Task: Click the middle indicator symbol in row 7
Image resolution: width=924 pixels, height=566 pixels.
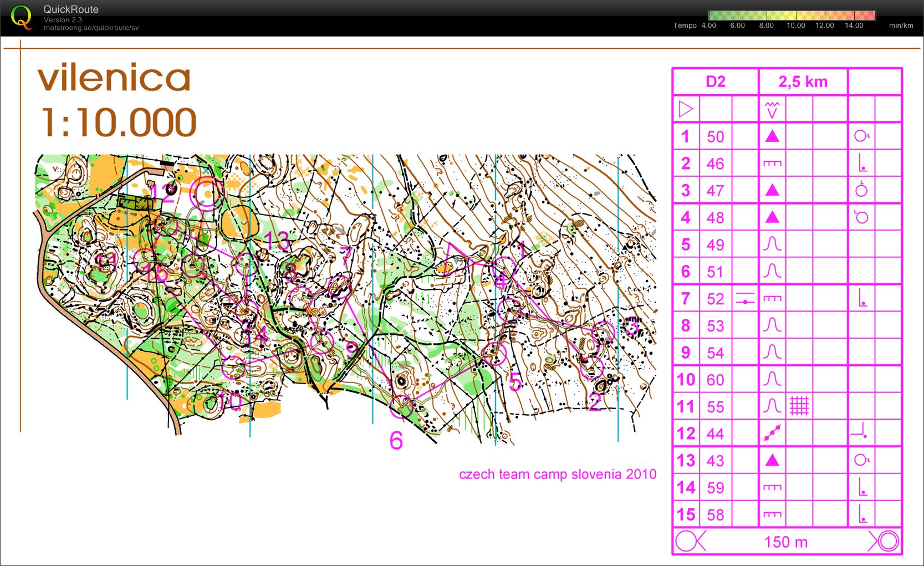Action: [x=745, y=299]
